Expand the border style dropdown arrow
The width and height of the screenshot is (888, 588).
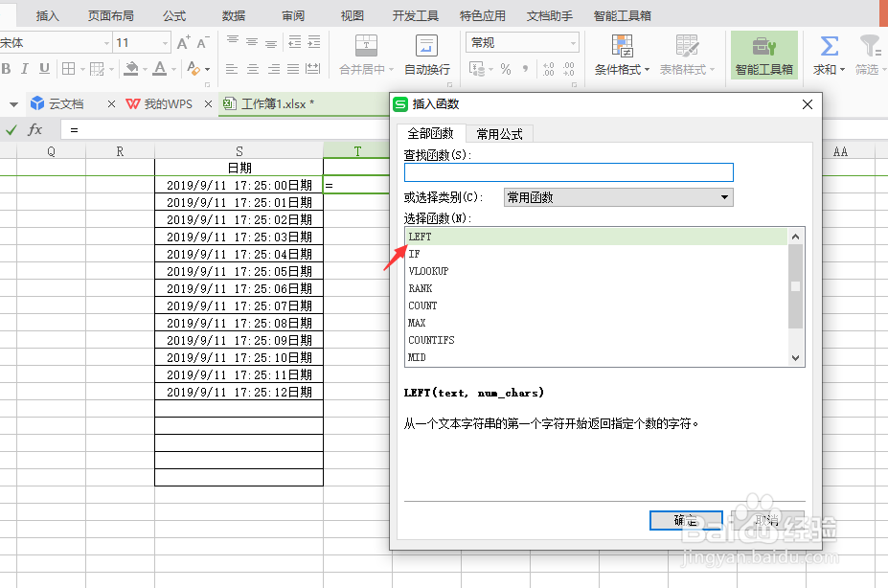click(82, 70)
